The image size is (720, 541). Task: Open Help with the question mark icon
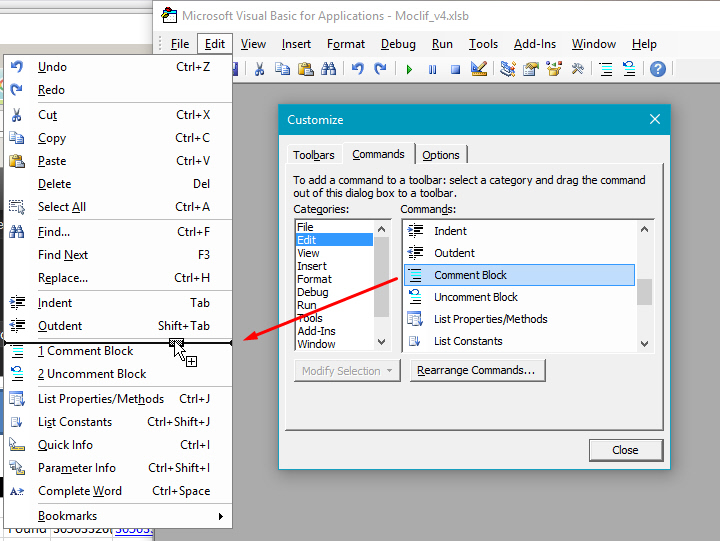click(657, 69)
